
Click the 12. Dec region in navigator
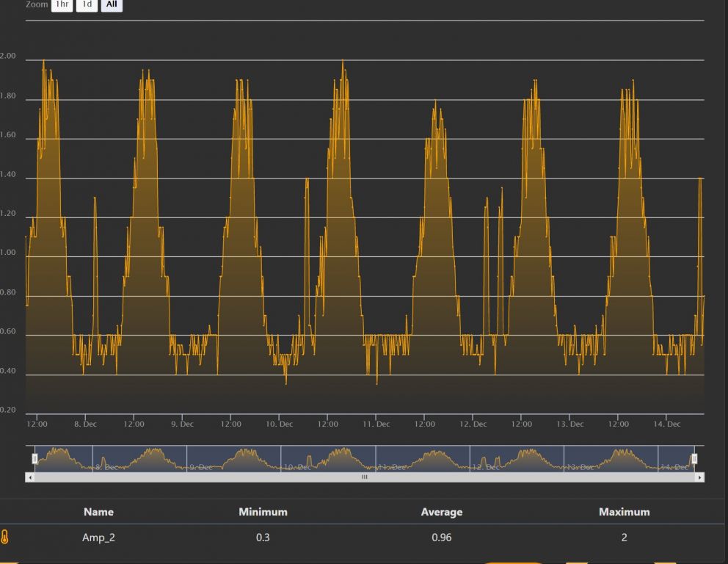(x=486, y=466)
